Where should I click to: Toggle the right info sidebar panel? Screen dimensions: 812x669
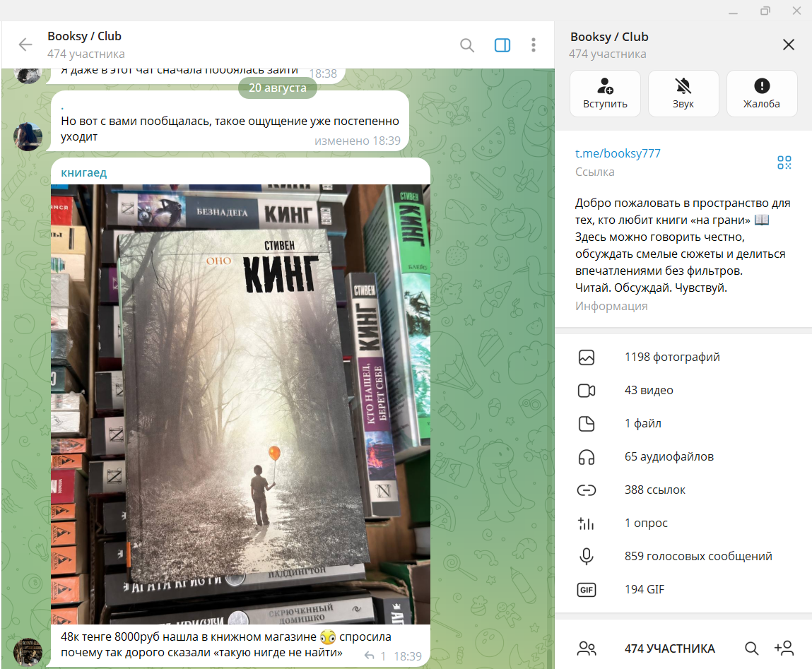coord(502,45)
